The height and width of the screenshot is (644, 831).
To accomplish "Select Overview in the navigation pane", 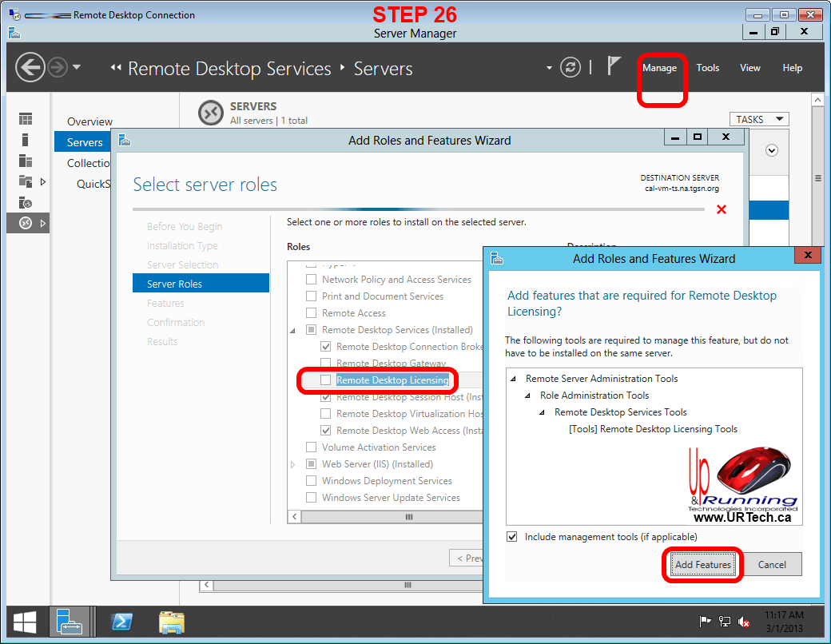I will coord(89,121).
